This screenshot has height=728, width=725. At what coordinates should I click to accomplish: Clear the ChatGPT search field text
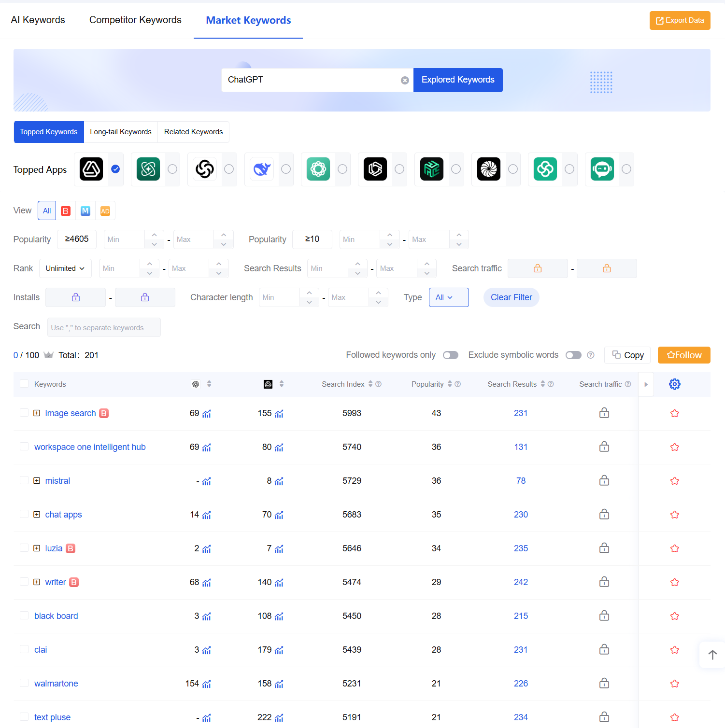point(405,80)
